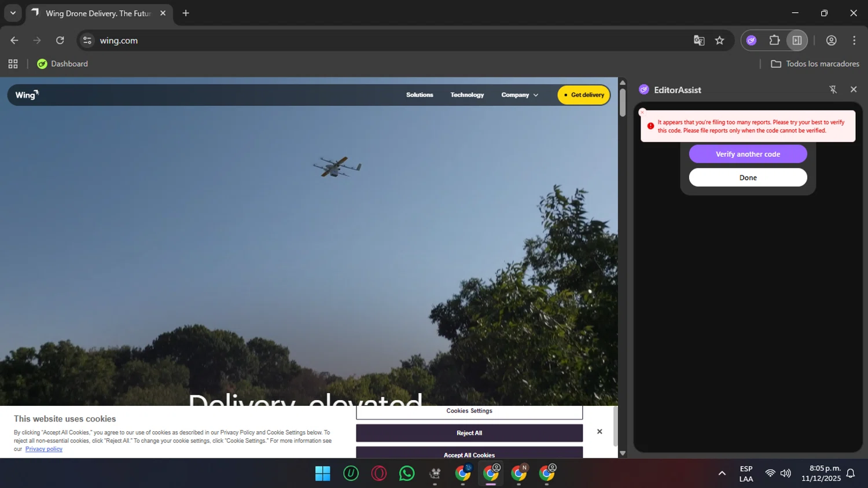Image resolution: width=868 pixels, height=488 pixels.
Task: Open the site information icon in address bar
Action: 87,41
